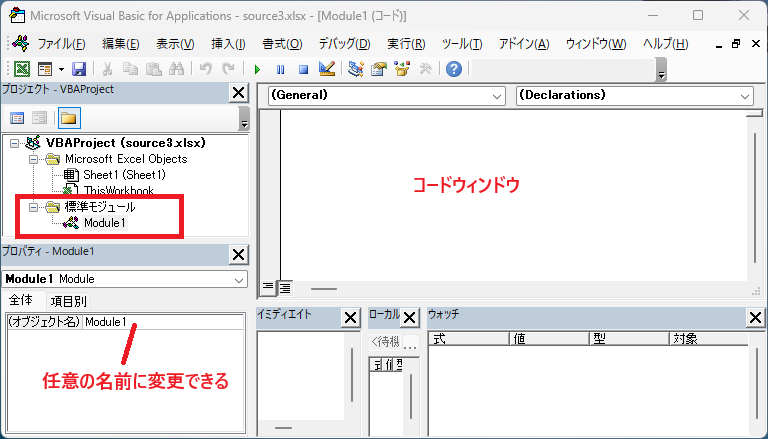
Task: Click the Cut scissors icon
Action: click(x=107, y=69)
